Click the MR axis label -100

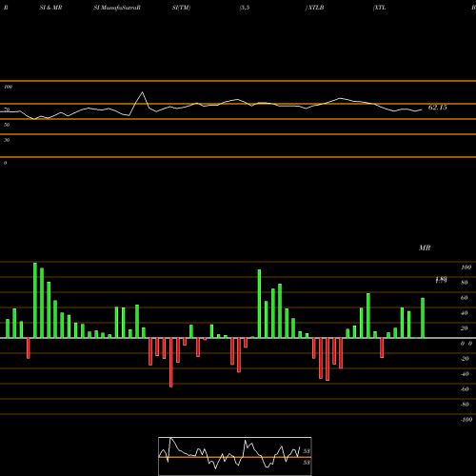point(466,420)
